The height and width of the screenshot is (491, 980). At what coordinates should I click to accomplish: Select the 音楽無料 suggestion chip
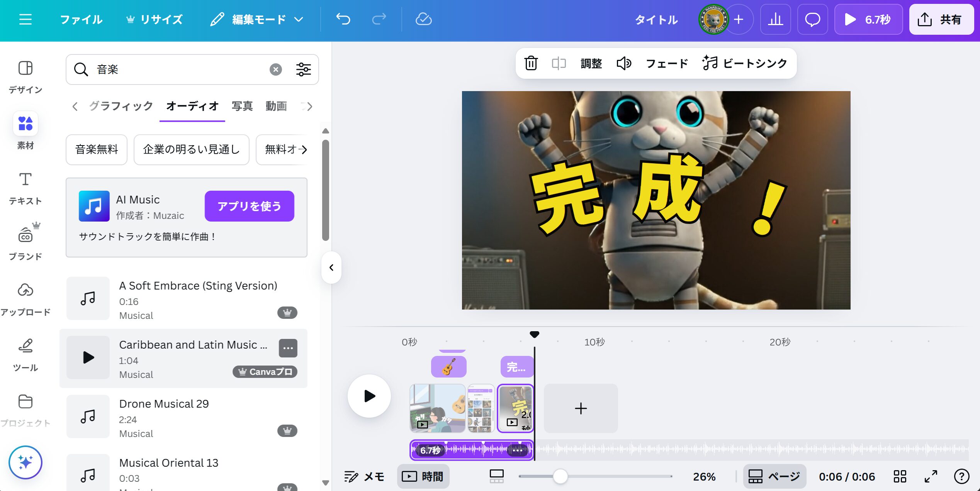click(x=97, y=149)
